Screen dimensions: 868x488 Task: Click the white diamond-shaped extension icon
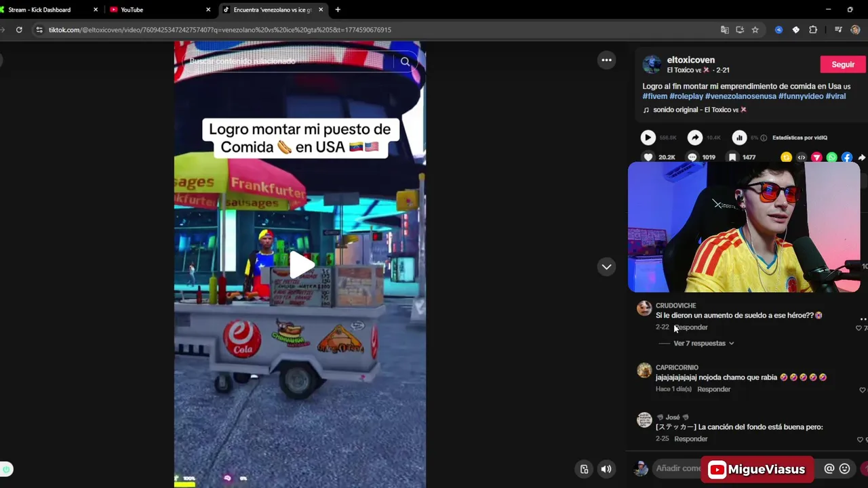tap(795, 30)
